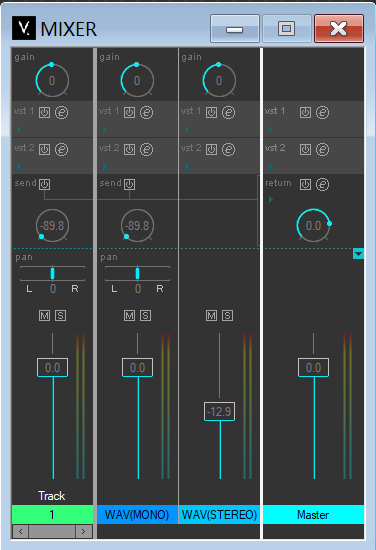
Task: Open the Master vst 2 editor
Action: click(x=323, y=149)
